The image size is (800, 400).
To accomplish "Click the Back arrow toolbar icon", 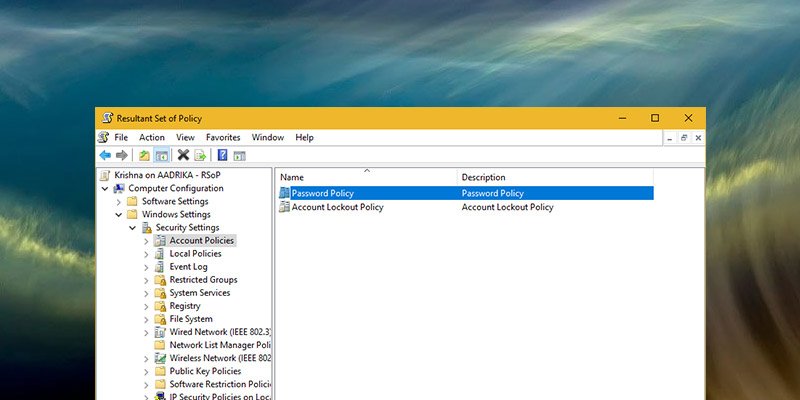I will coord(105,155).
